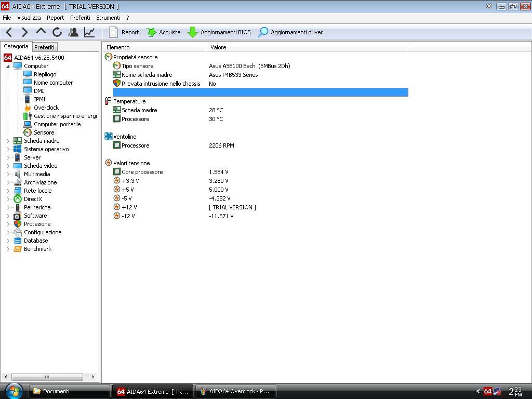Click the Report toolbar button
Screen dimensions: 532x399
click(124, 32)
